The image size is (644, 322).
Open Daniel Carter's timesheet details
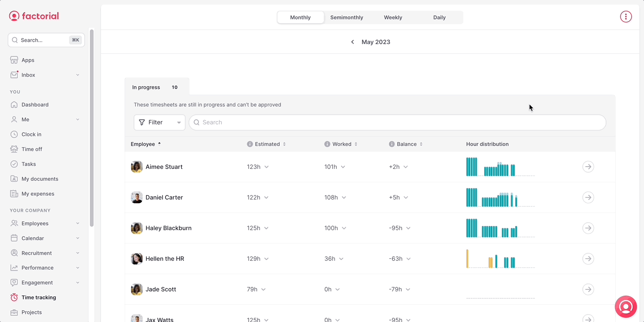coord(588,197)
